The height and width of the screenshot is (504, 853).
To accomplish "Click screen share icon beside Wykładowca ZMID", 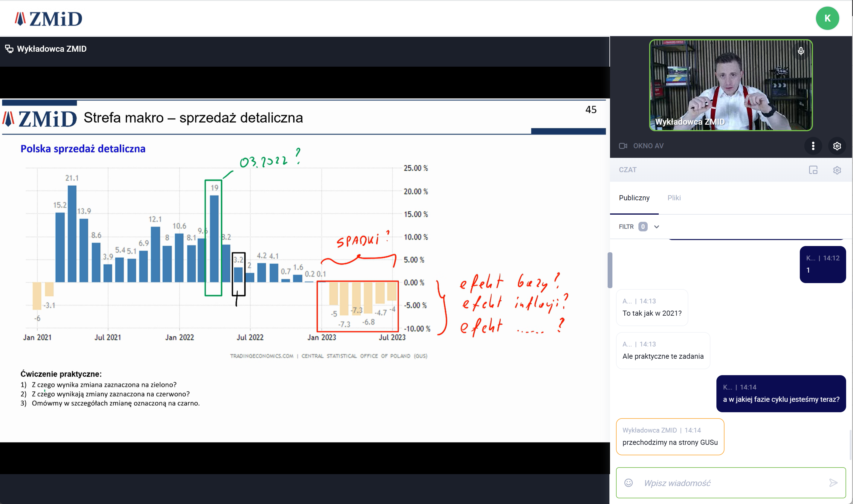I will coord(9,49).
